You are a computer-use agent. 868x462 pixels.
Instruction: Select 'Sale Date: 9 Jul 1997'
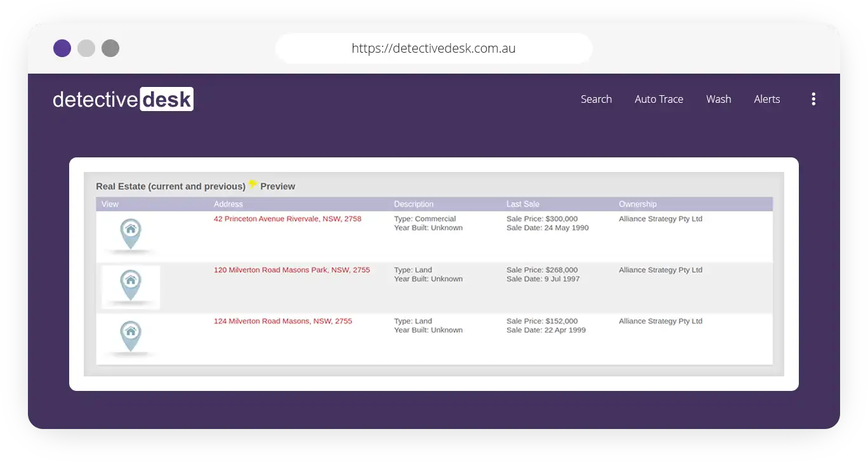pyautogui.click(x=543, y=279)
